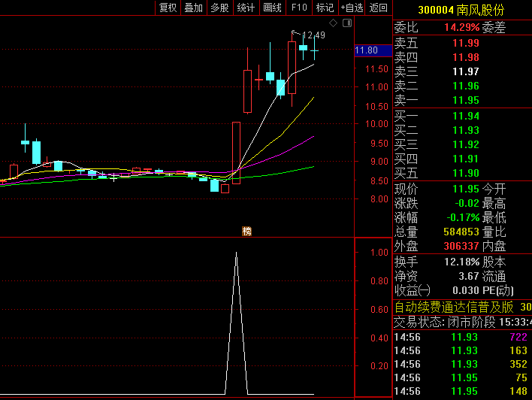This screenshot has width=532, height=400.
Task: Open the 叠加 overlay option
Action: (x=193, y=8)
